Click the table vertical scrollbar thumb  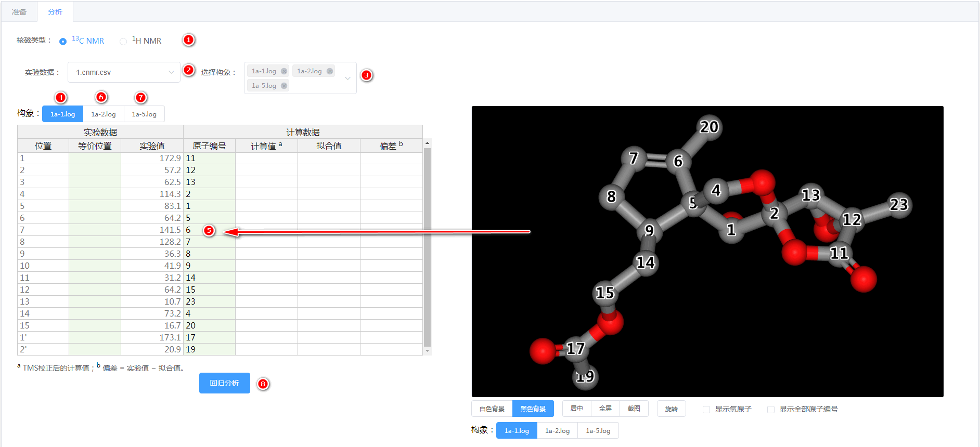[x=427, y=247]
